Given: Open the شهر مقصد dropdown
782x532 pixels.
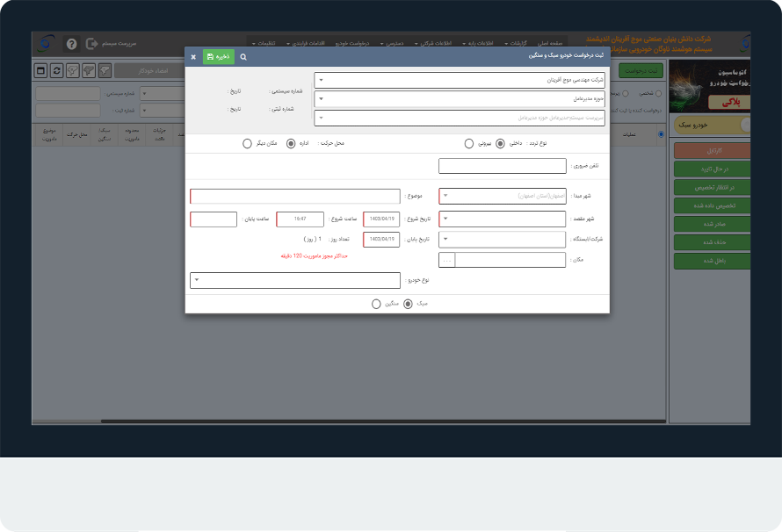Looking at the screenshot, I should pos(502,219).
